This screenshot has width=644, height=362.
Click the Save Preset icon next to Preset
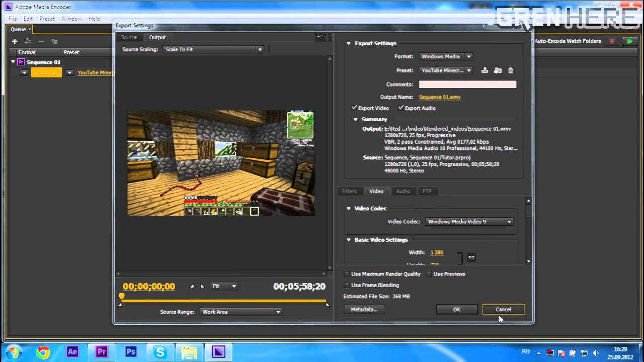pyautogui.click(x=485, y=70)
